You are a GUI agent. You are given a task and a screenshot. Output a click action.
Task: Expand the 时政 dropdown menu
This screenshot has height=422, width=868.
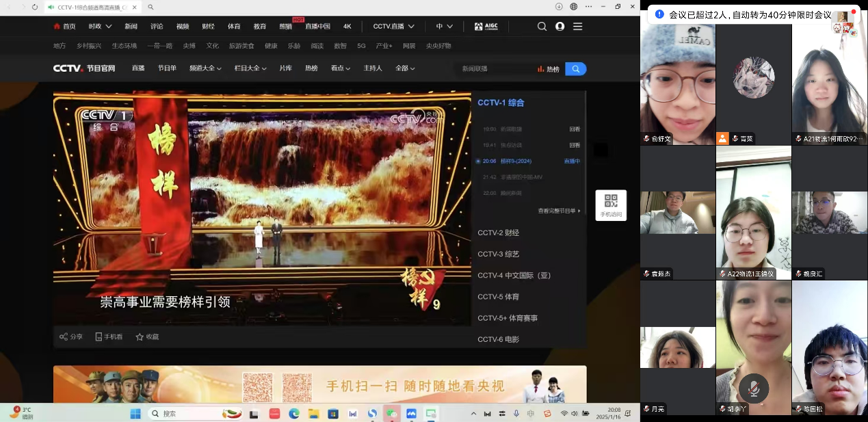100,27
